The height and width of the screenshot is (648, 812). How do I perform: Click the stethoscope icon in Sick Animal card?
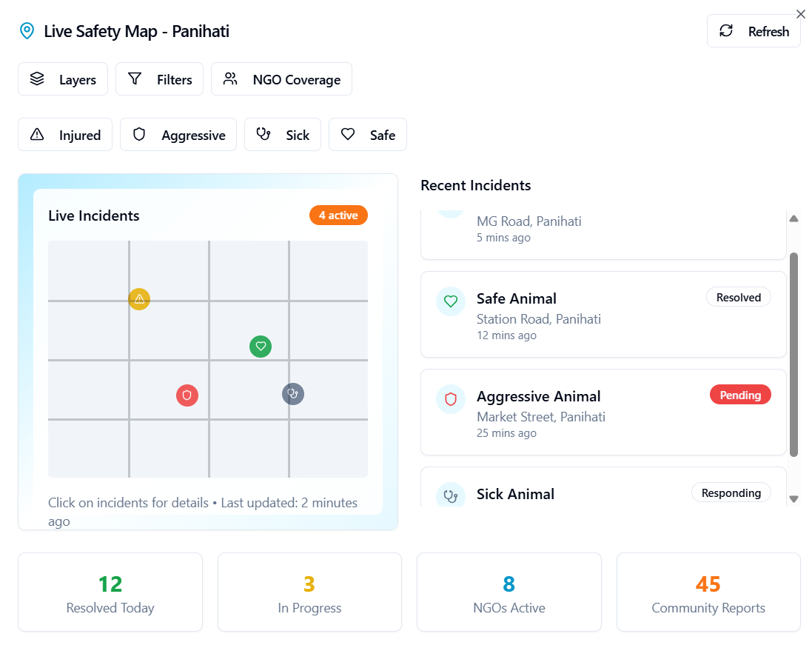[x=451, y=495]
